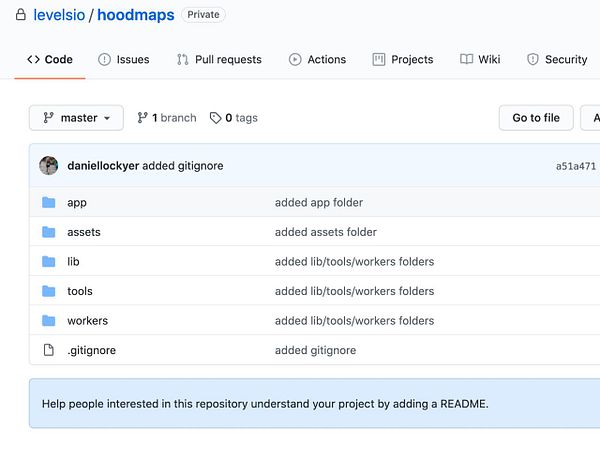The image size is (600, 449).
Task: Select the Wiki tab
Action: point(480,60)
